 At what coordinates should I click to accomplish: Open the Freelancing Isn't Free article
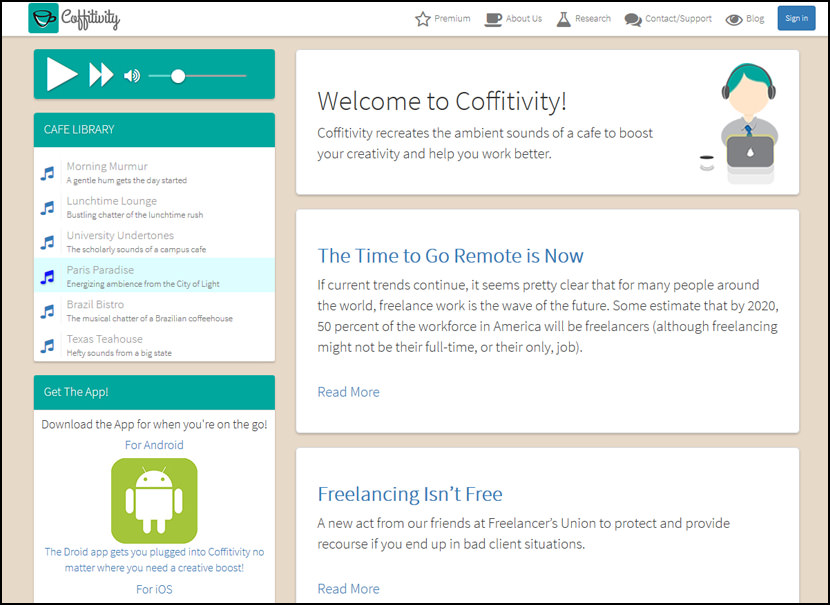point(410,494)
